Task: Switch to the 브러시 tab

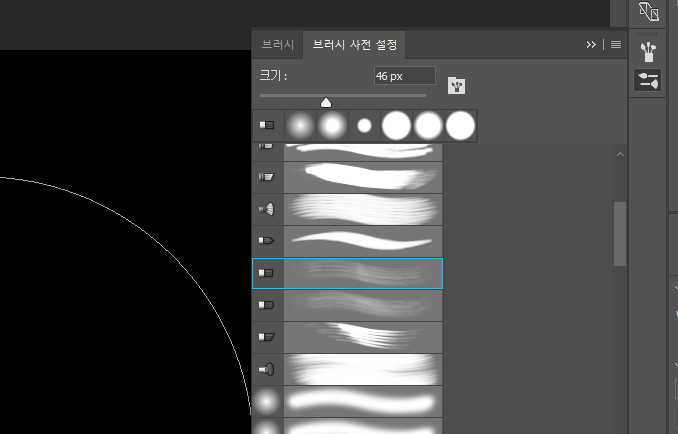Action: [278, 45]
